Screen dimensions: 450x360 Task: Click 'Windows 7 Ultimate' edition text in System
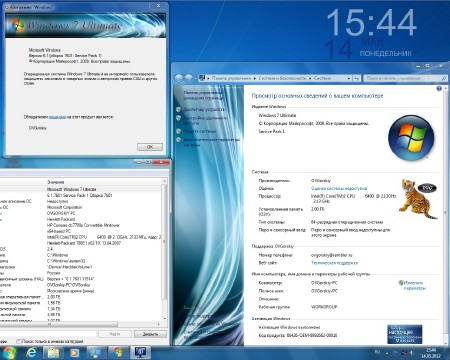(x=277, y=115)
